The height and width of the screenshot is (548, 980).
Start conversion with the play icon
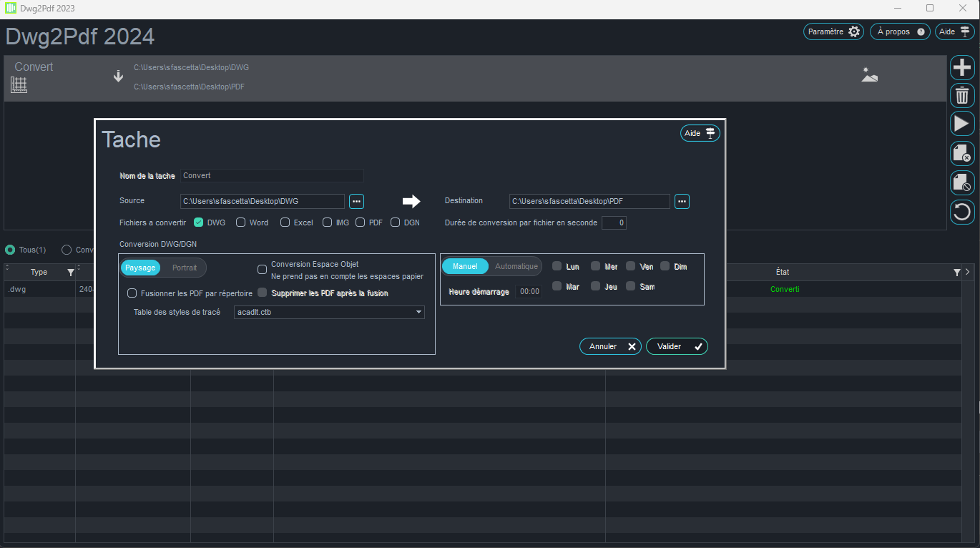[962, 123]
